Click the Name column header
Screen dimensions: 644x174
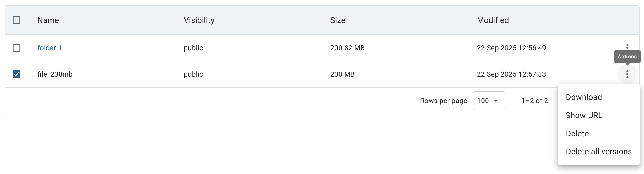coord(48,20)
